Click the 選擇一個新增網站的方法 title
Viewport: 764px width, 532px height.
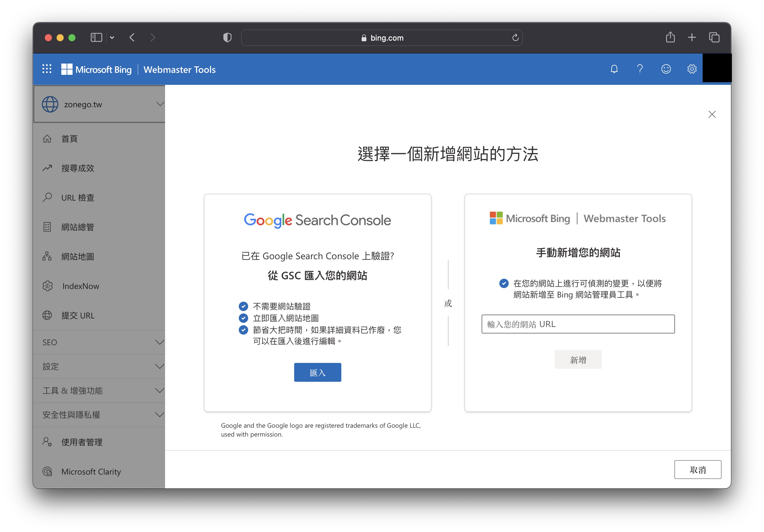coord(448,154)
